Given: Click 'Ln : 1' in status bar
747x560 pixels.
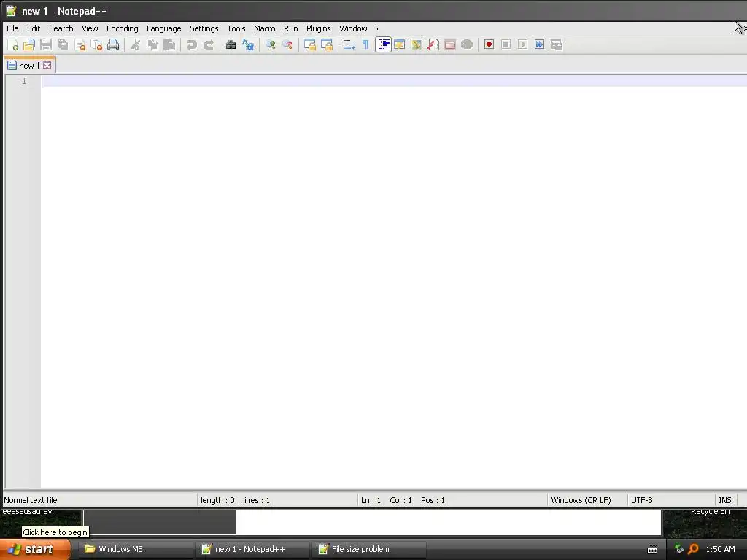Looking at the screenshot, I should pos(371,500).
